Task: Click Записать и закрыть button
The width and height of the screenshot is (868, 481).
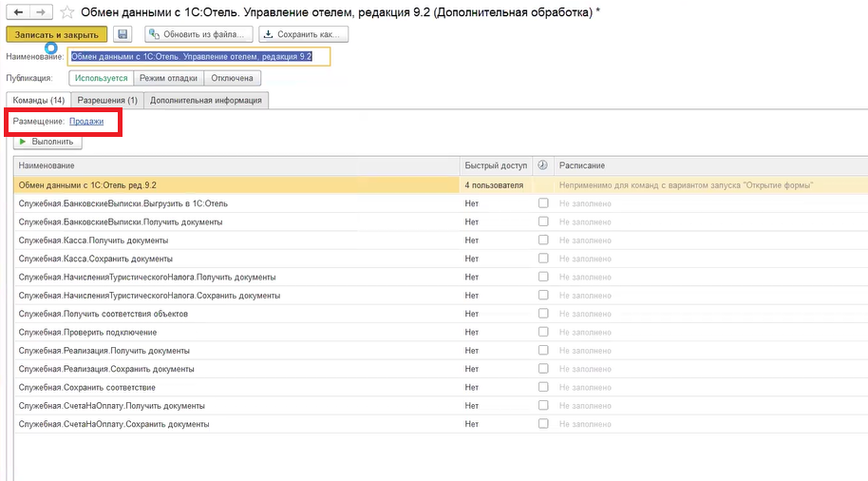Action: pyautogui.click(x=56, y=34)
